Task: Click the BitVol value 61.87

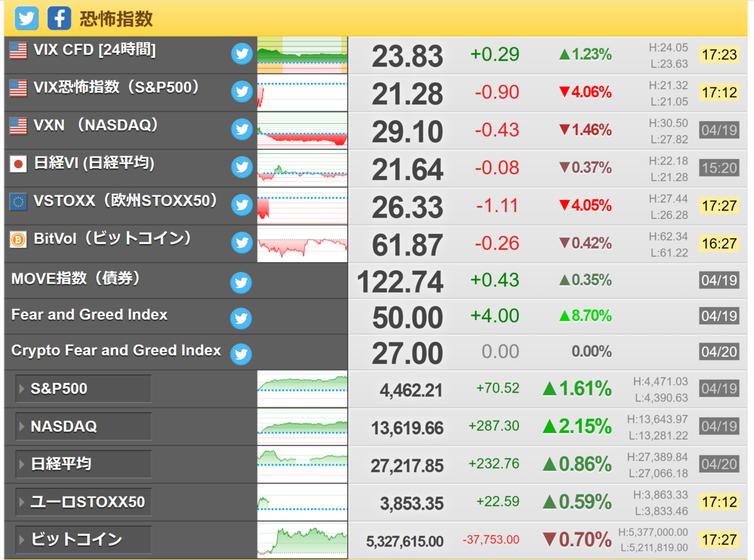Action: click(x=407, y=246)
